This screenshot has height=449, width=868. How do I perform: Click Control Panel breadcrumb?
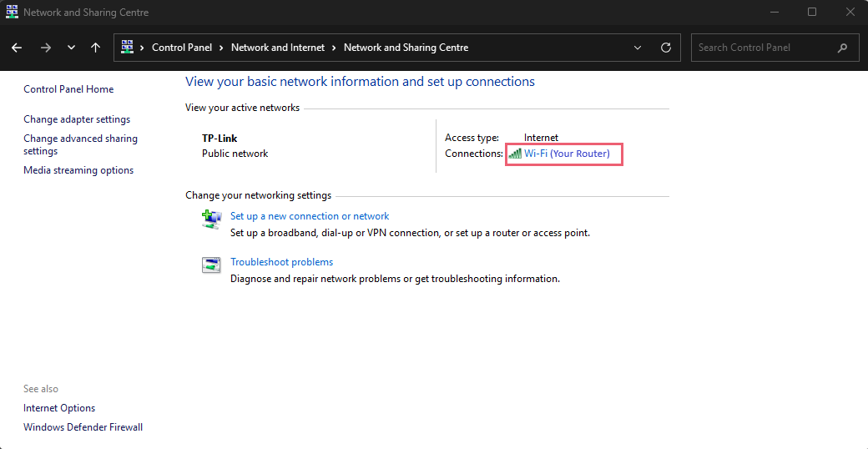click(x=182, y=48)
